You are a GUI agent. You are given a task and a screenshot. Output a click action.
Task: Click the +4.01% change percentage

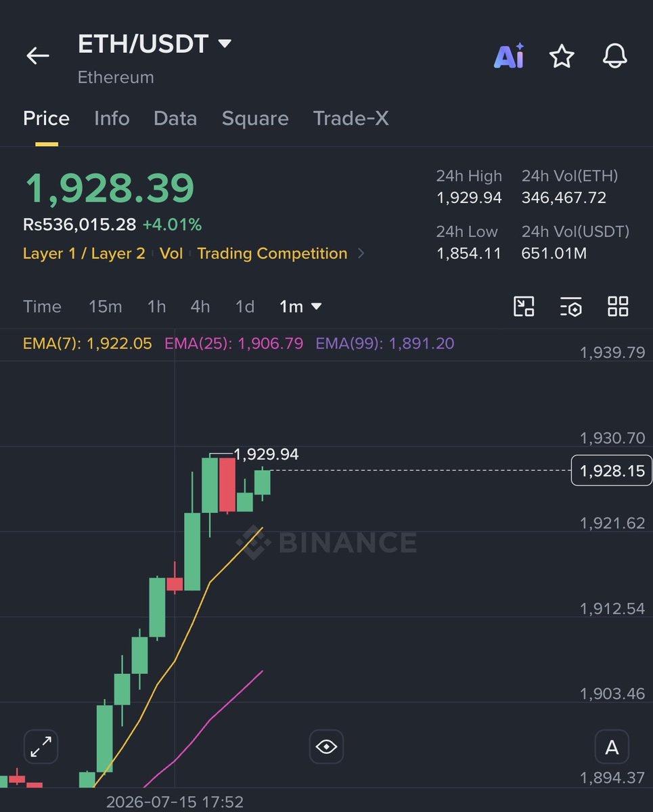pyautogui.click(x=172, y=225)
